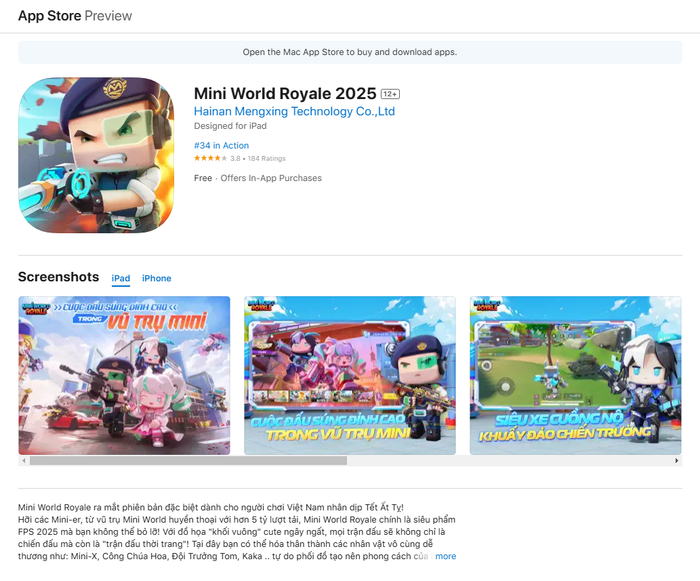Image resolution: width=700 pixels, height=581 pixels.
Task: Click the Mini World Royale app icon
Action: tap(96, 155)
